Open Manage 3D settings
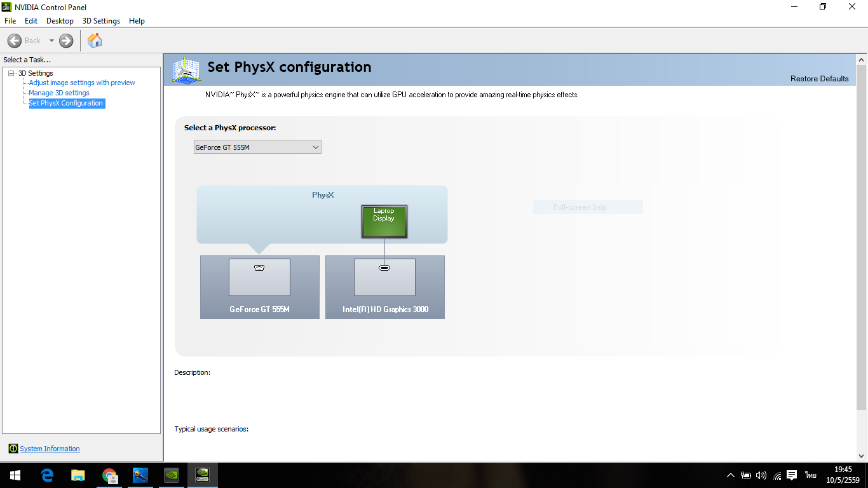The height and width of the screenshot is (488, 868). click(59, 93)
